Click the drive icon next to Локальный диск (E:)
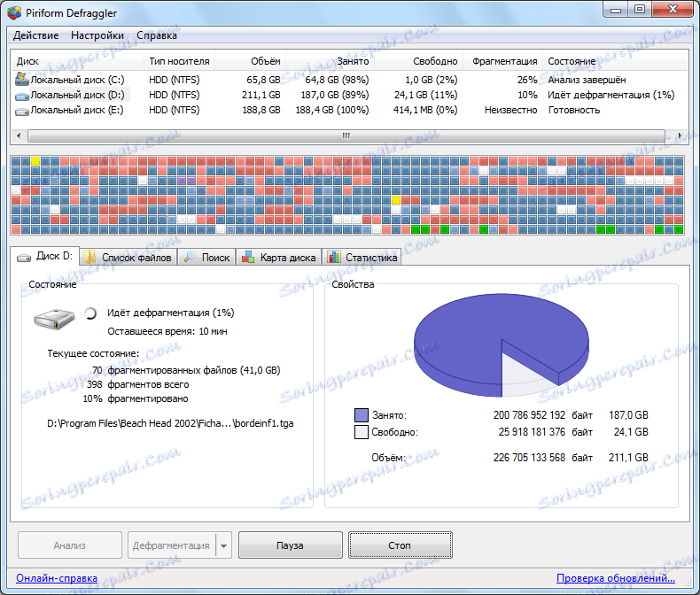The width and height of the screenshot is (700, 595). coord(22,111)
